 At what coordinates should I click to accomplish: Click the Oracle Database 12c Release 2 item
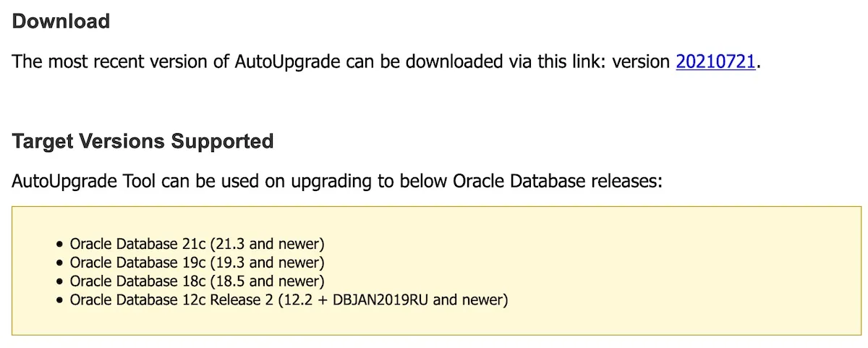[172, 300]
